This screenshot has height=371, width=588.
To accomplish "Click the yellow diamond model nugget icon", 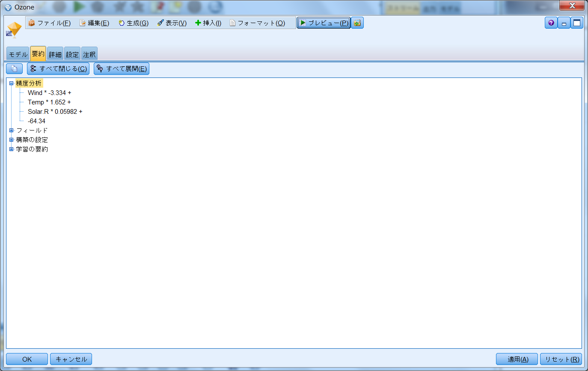I will [x=15, y=30].
